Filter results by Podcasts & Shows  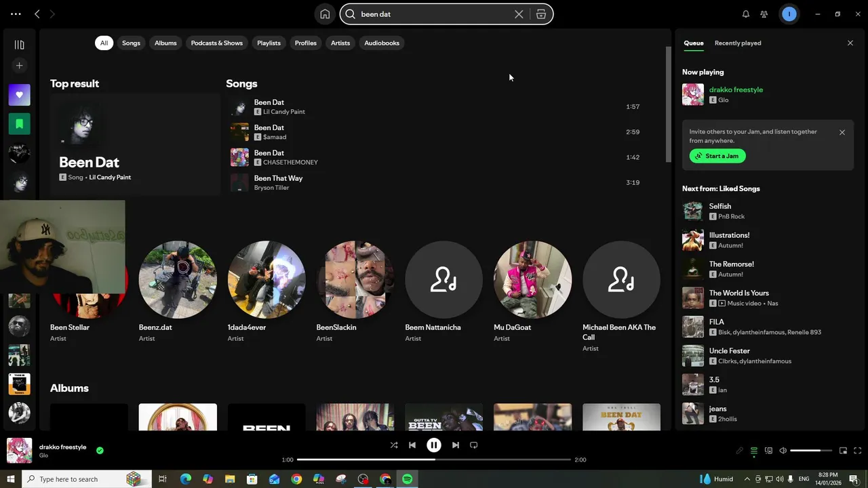coord(217,43)
